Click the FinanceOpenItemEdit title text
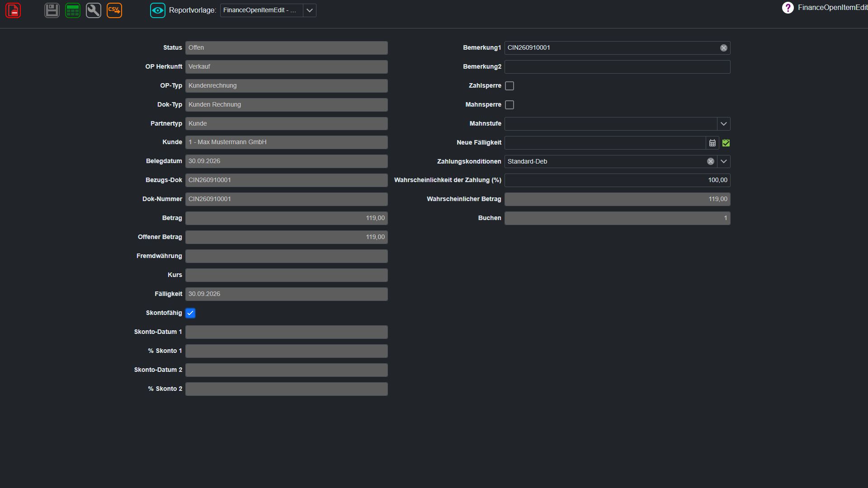Viewport: 868px width, 488px height. pos(833,8)
